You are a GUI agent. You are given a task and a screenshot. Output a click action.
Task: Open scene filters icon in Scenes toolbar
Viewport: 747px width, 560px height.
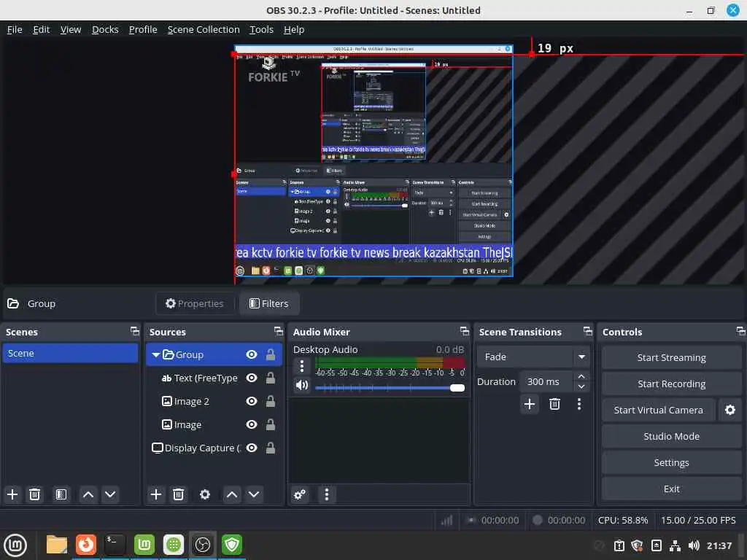tap(61, 494)
